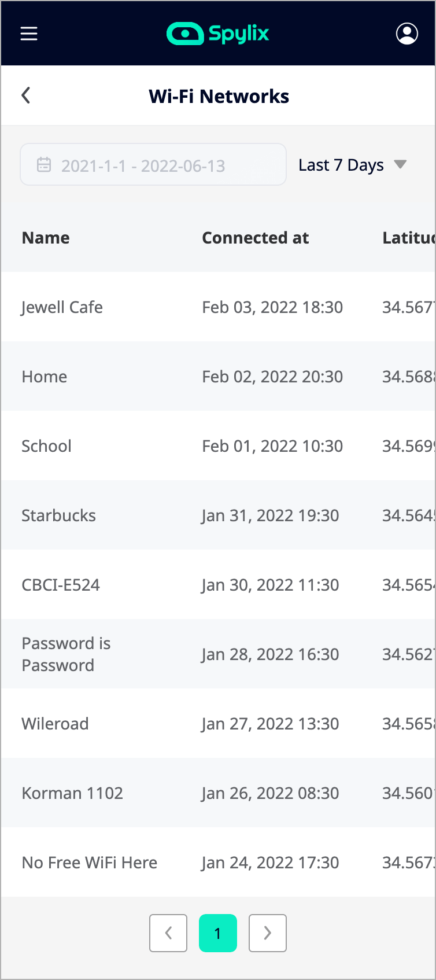This screenshot has height=980, width=436.
Task: Sort by the Connected at column header
Action: click(x=256, y=237)
